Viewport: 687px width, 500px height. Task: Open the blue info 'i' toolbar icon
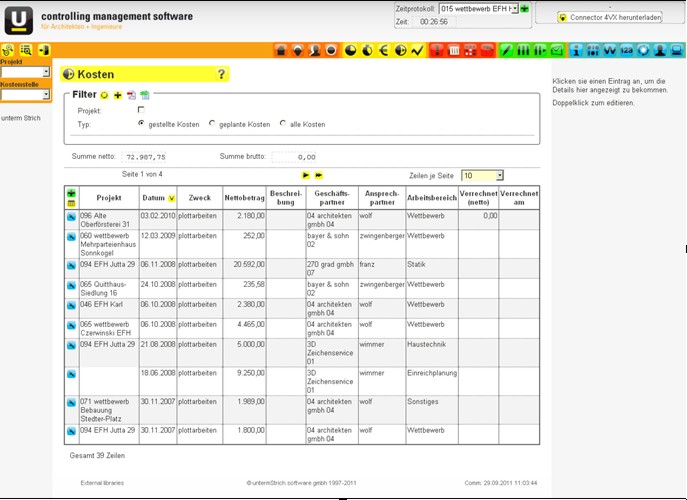coord(576,50)
